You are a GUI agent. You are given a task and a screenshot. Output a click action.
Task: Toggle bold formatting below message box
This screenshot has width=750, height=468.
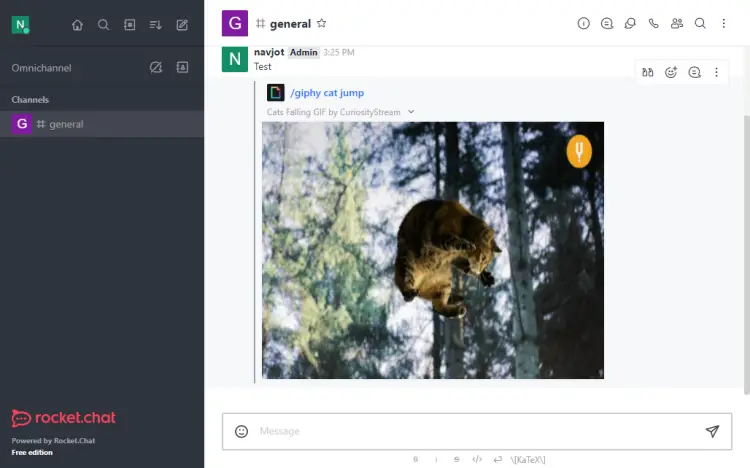coord(415,459)
